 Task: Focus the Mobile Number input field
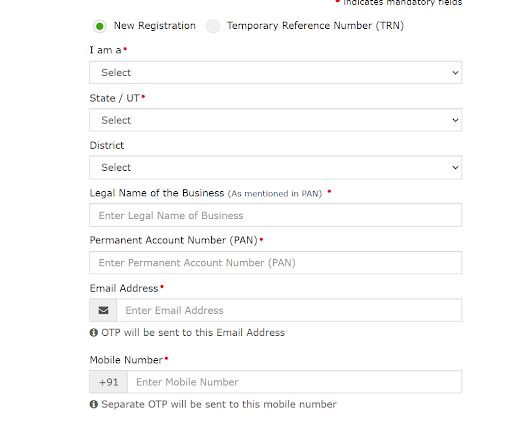coord(295,382)
